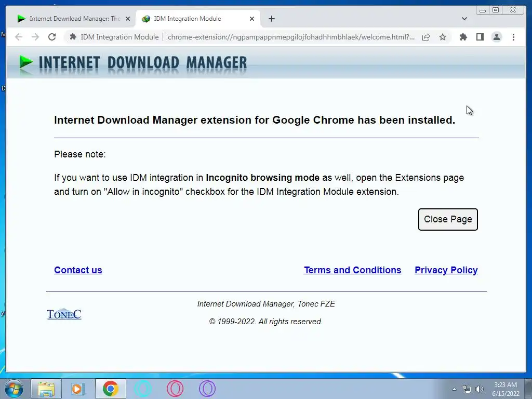
Task: Click 'Internet Download Manager, Tonec FZE' footer text
Action: pos(266,304)
